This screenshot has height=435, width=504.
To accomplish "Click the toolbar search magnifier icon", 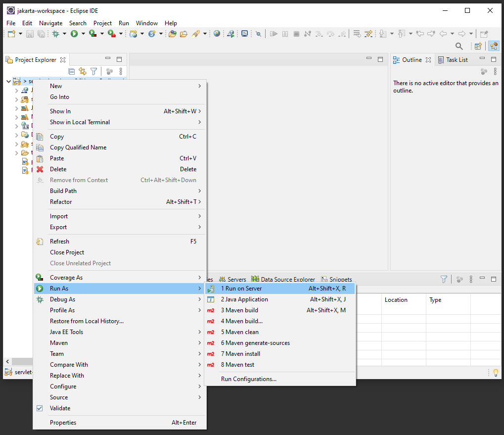I will pyautogui.click(x=459, y=46).
